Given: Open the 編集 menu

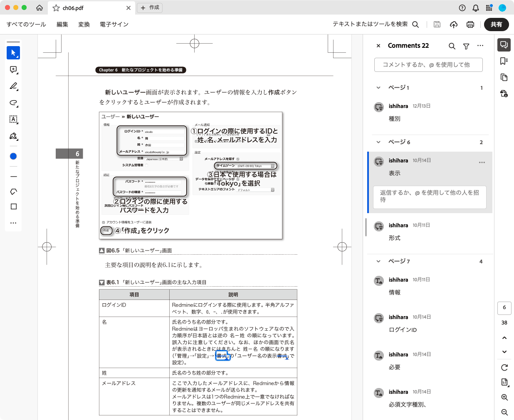Looking at the screenshot, I should click(x=62, y=25).
